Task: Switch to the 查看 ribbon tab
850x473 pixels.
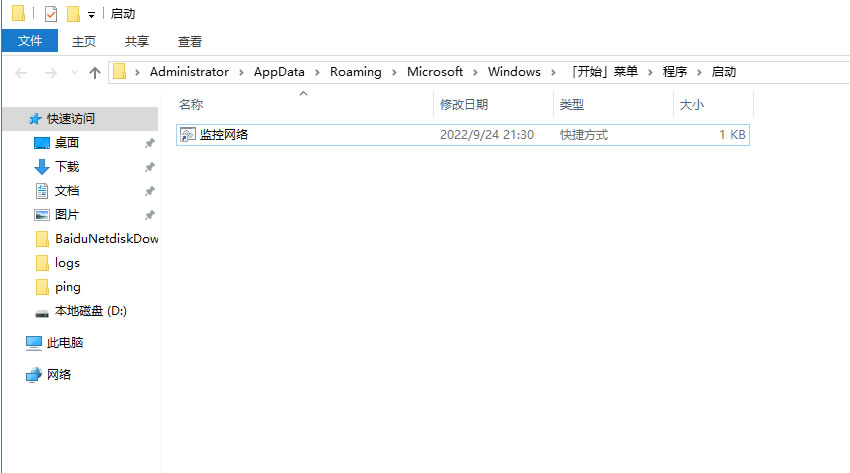Action: tap(190, 42)
